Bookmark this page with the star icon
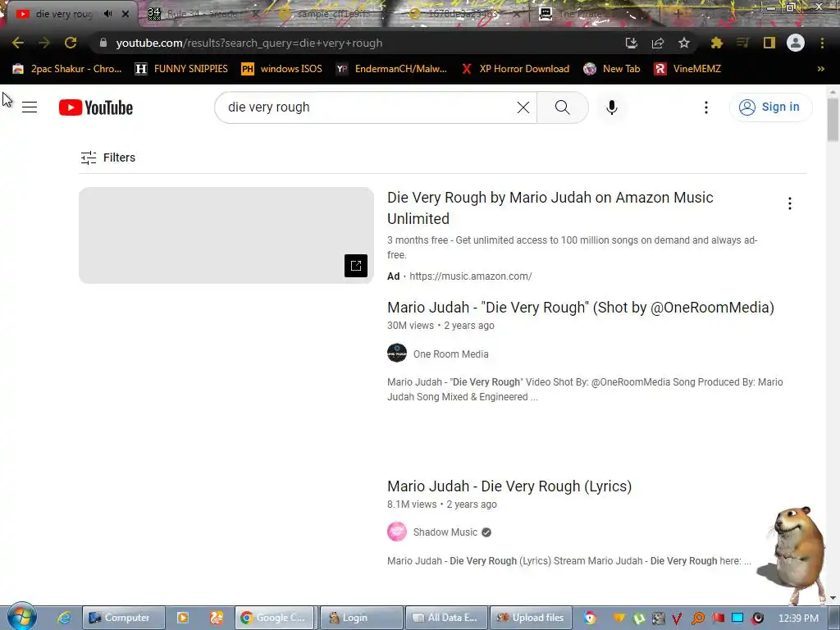 tap(684, 43)
